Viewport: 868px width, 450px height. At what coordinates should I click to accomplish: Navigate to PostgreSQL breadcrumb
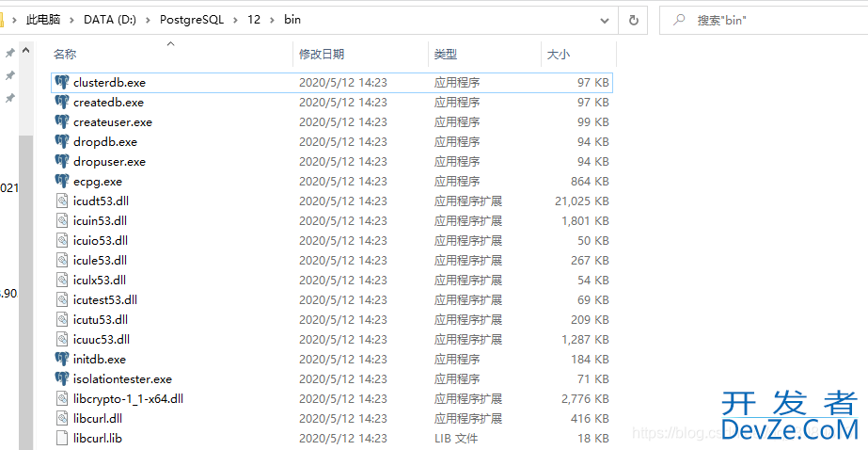click(x=192, y=20)
